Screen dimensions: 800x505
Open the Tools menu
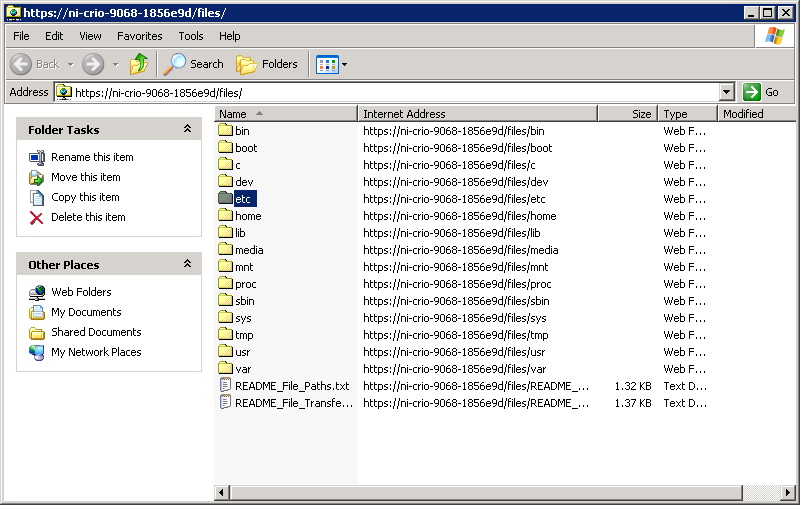tap(190, 36)
